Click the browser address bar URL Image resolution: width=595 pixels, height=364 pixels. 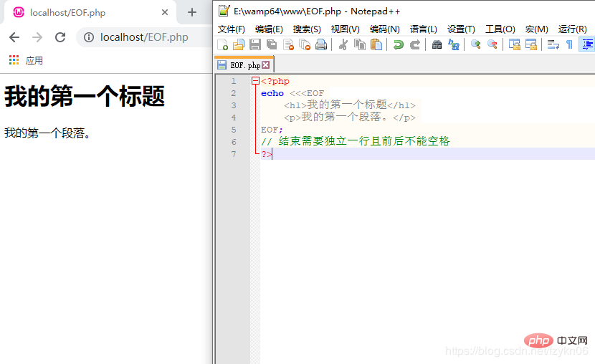(144, 37)
